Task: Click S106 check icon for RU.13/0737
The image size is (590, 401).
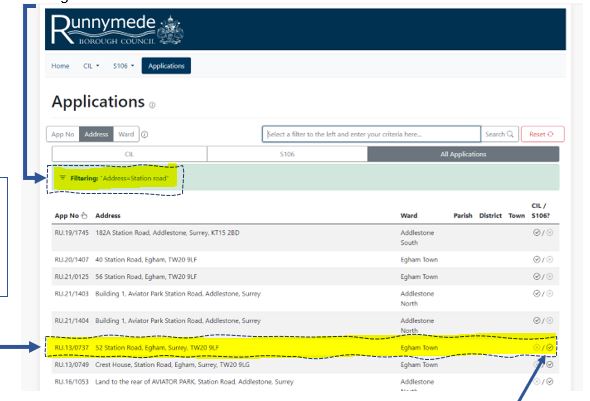Action: pos(550,348)
